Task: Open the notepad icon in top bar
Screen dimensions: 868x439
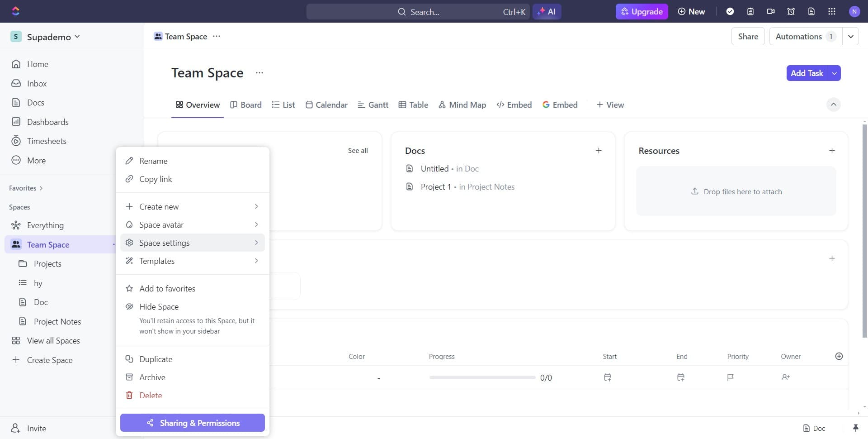Action: click(x=750, y=12)
